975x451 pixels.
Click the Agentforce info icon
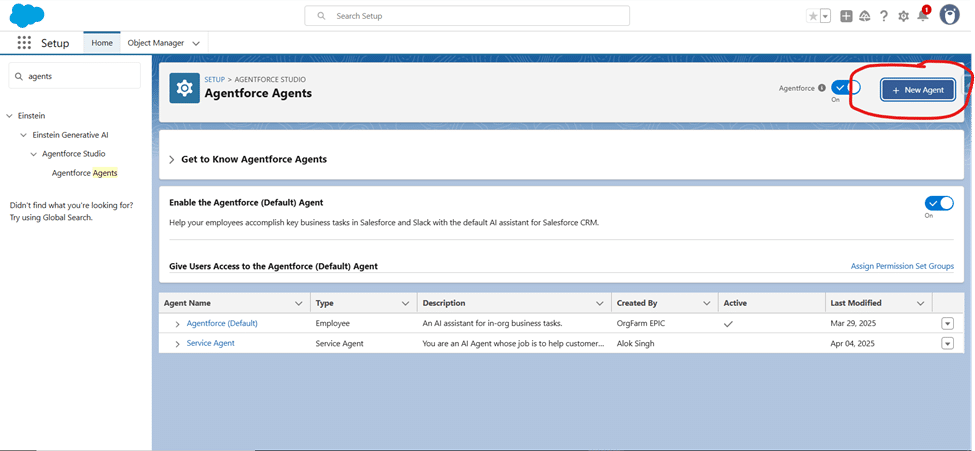(x=822, y=88)
